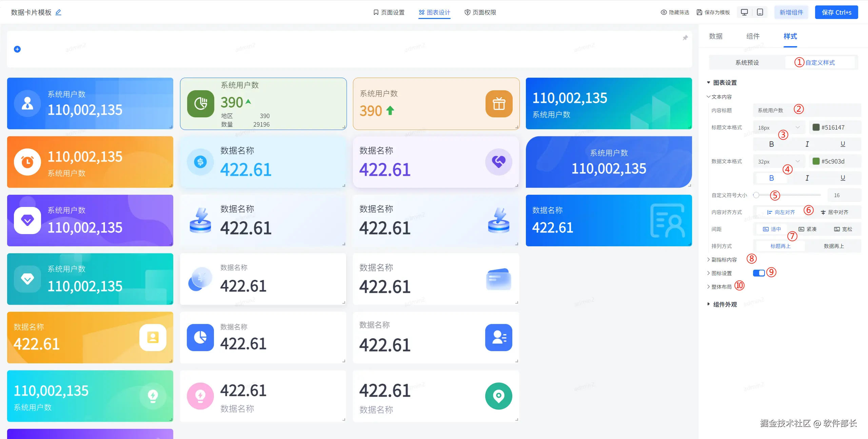Image resolution: width=868 pixels, height=439 pixels.
Task: Switch to desktop preview monitor icon
Action: coord(744,12)
